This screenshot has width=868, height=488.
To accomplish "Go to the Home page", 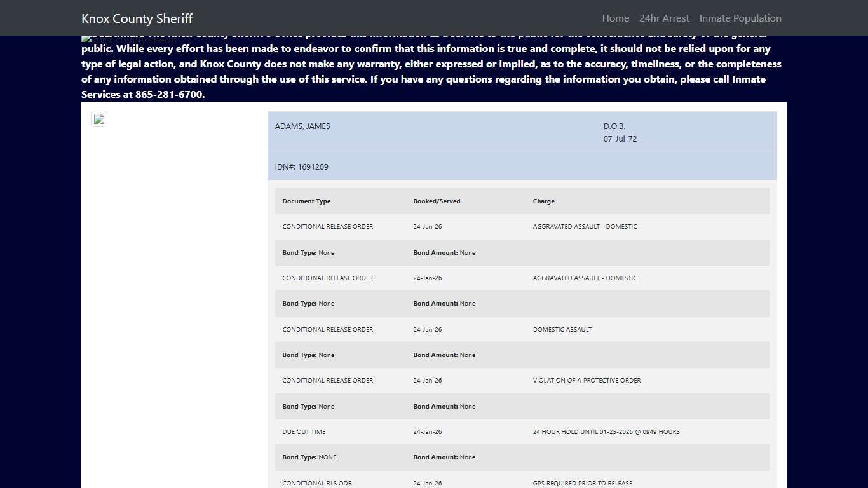I will pyautogui.click(x=615, y=18).
